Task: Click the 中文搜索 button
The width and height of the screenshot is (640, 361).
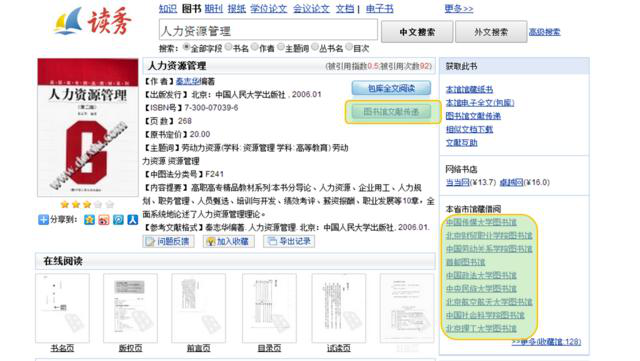Action: [417, 32]
